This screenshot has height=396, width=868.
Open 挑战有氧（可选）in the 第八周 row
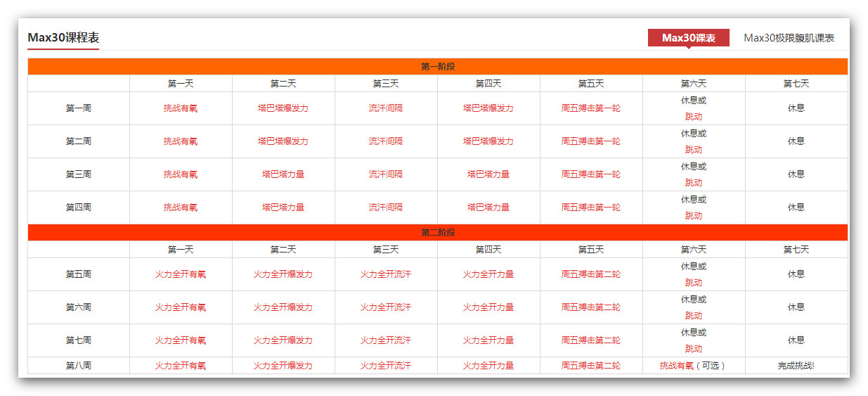point(694,366)
